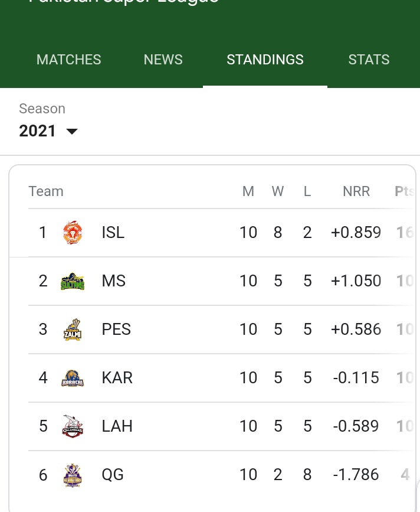Select the 2021 season value
The height and width of the screenshot is (512, 420).
coord(38,131)
